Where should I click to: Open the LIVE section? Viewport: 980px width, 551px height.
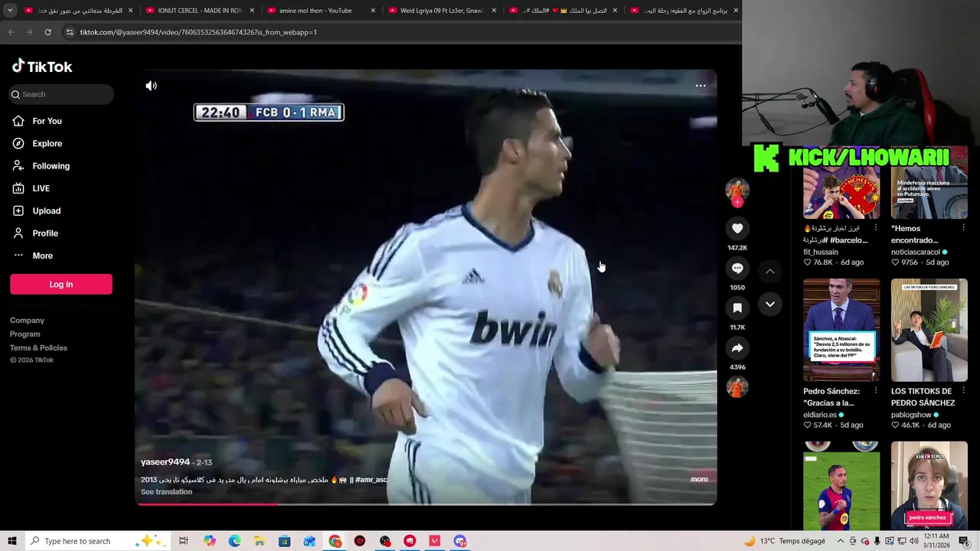(41, 188)
